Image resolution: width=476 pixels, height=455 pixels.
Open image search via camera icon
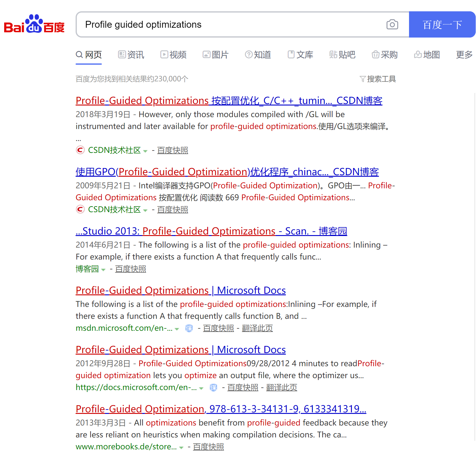(x=392, y=24)
